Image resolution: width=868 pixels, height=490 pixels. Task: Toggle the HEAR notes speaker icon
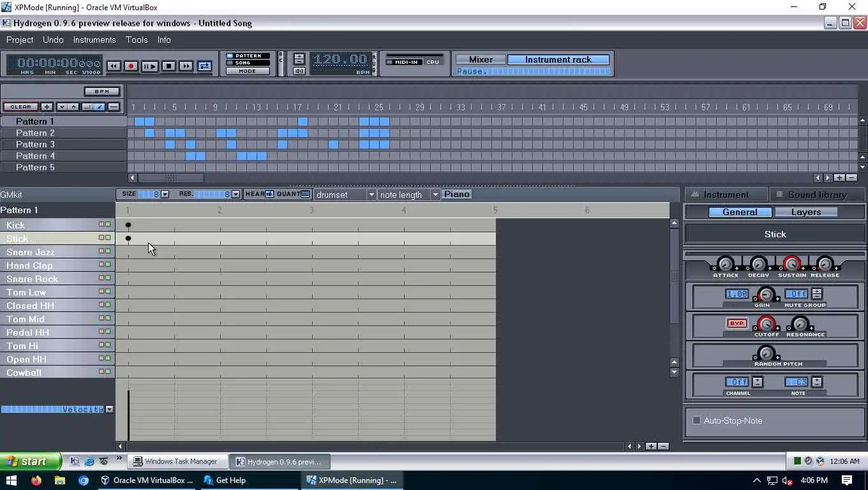pyautogui.click(x=269, y=194)
